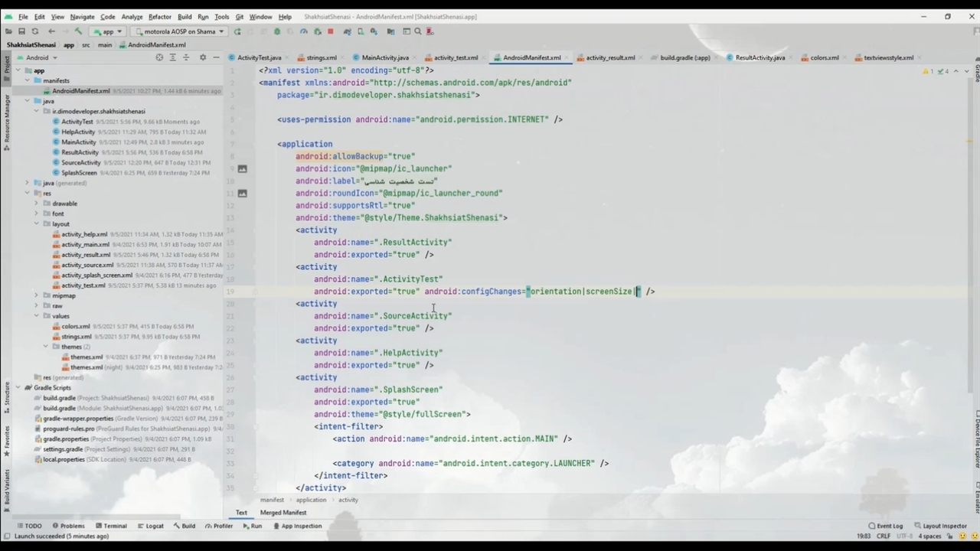This screenshot has height=551, width=980.
Task: Click the Search Everywhere magnifier icon
Action: pos(418,31)
